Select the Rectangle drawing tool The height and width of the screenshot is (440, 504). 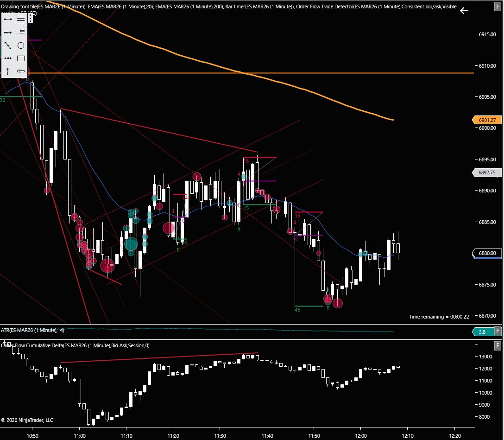20,58
